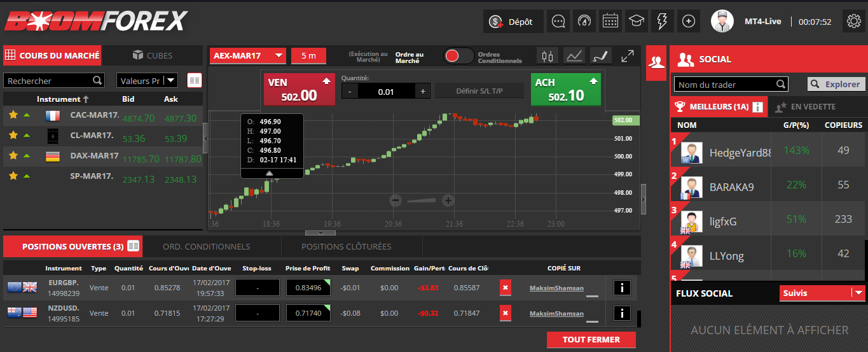Image resolution: width=868 pixels, height=352 pixels.
Task: Toggle the market watch list view icon
Action: [195, 80]
